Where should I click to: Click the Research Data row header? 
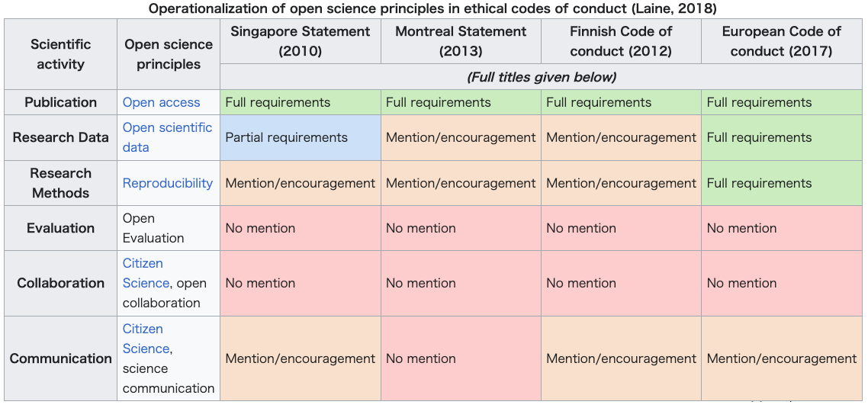click(61, 137)
